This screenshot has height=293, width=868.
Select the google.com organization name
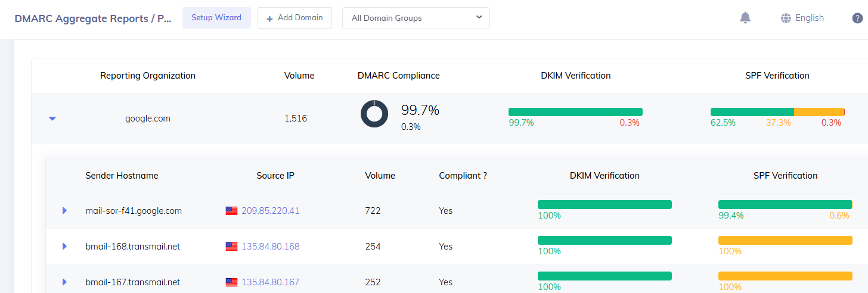[x=148, y=119]
